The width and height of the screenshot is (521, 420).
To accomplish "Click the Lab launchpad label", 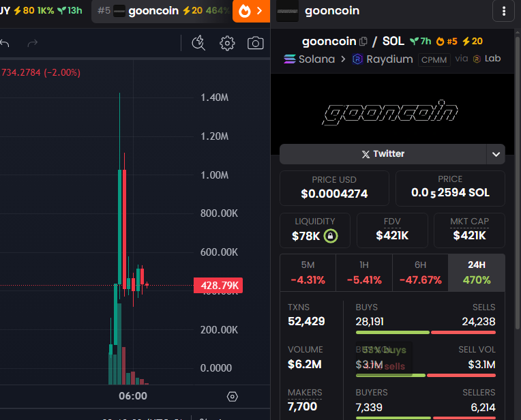I will (x=487, y=59).
